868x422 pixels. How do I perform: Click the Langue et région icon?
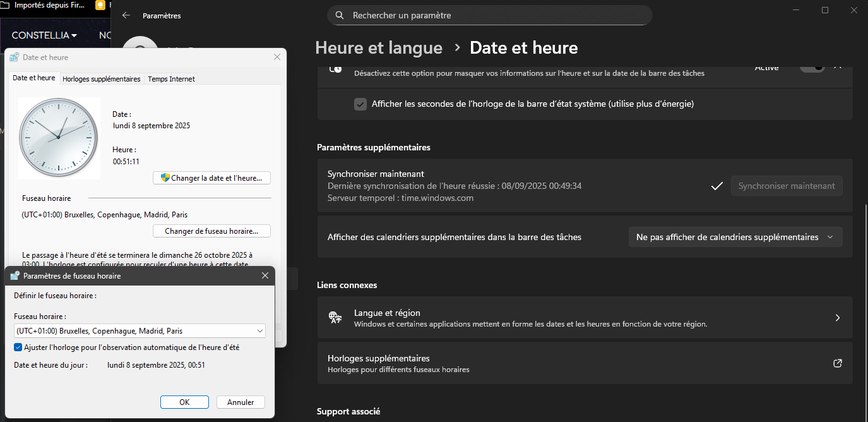coord(335,318)
